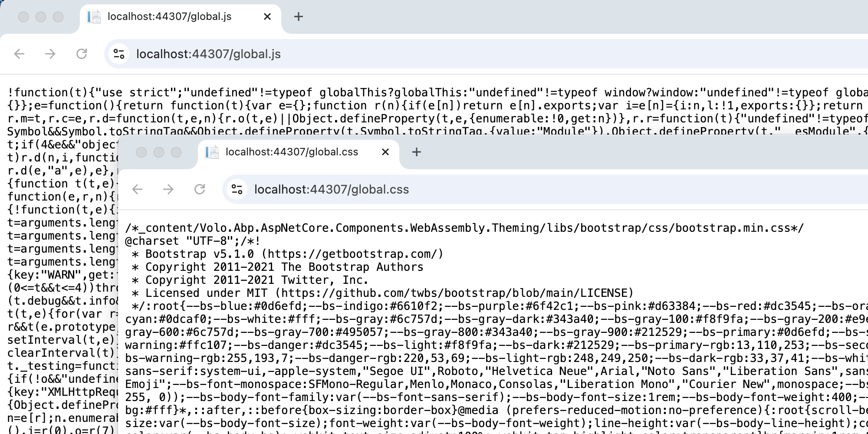This screenshot has width=868, height=434.
Task: Click the global.css address bar URL
Action: (x=332, y=190)
